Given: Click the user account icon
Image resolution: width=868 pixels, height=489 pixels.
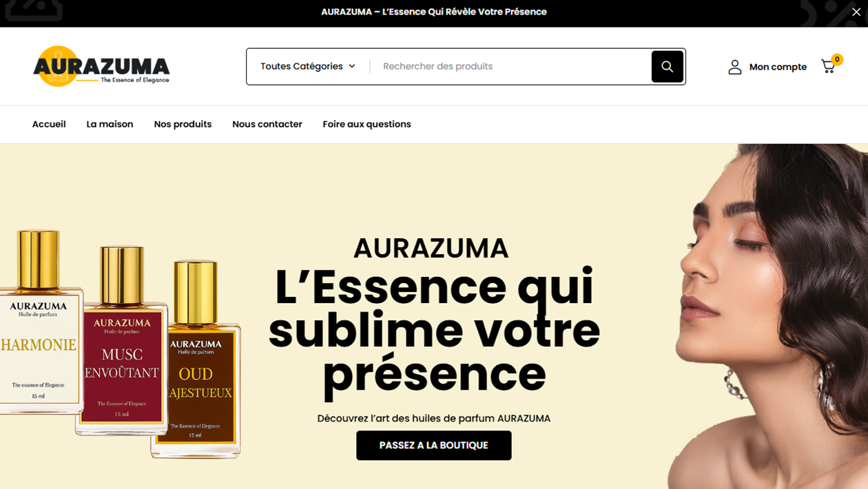Looking at the screenshot, I should [x=735, y=67].
